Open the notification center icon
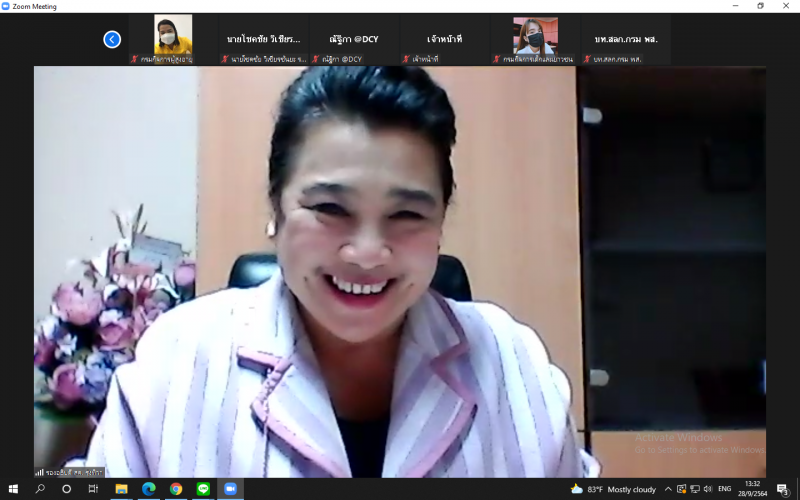Image resolution: width=800 pixels, height=500 pixels. [x=783, y=489]
